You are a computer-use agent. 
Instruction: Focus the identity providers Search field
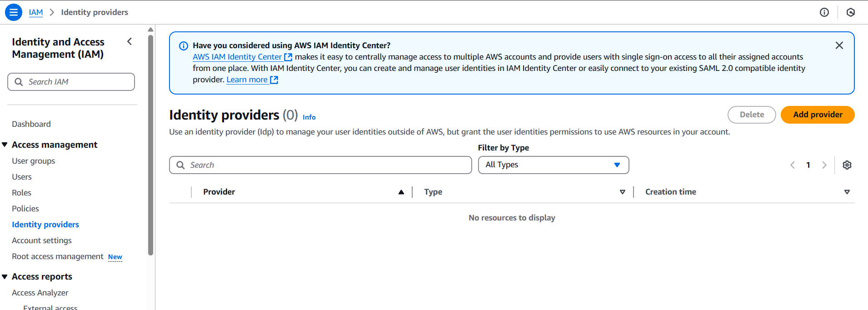(320, 165)
